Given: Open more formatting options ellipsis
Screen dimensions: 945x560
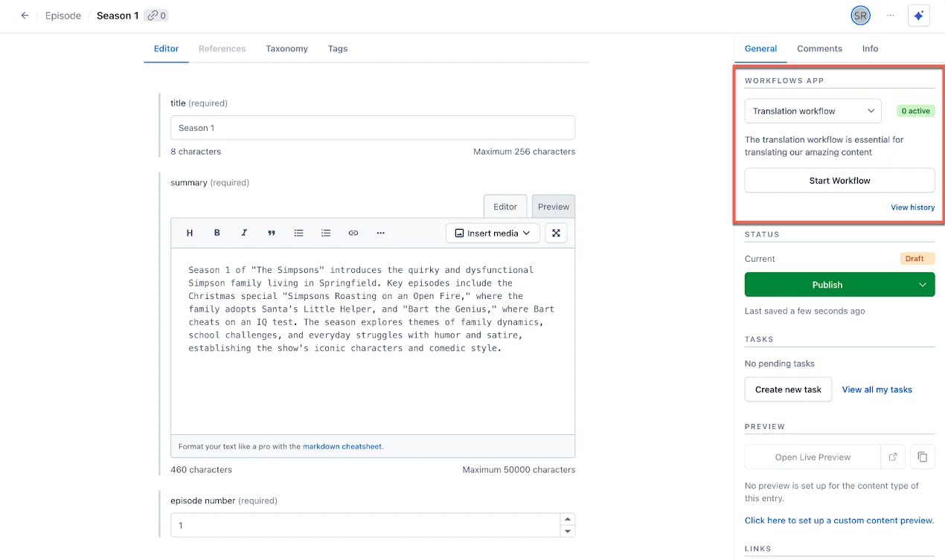Looking at the screenshot, I should click(x=380, y=233).
